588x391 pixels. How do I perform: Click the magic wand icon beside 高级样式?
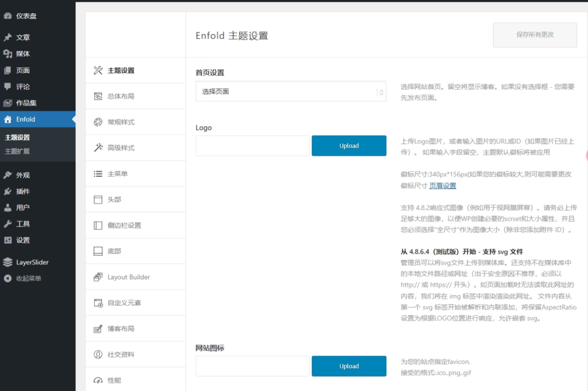[98, 148]
